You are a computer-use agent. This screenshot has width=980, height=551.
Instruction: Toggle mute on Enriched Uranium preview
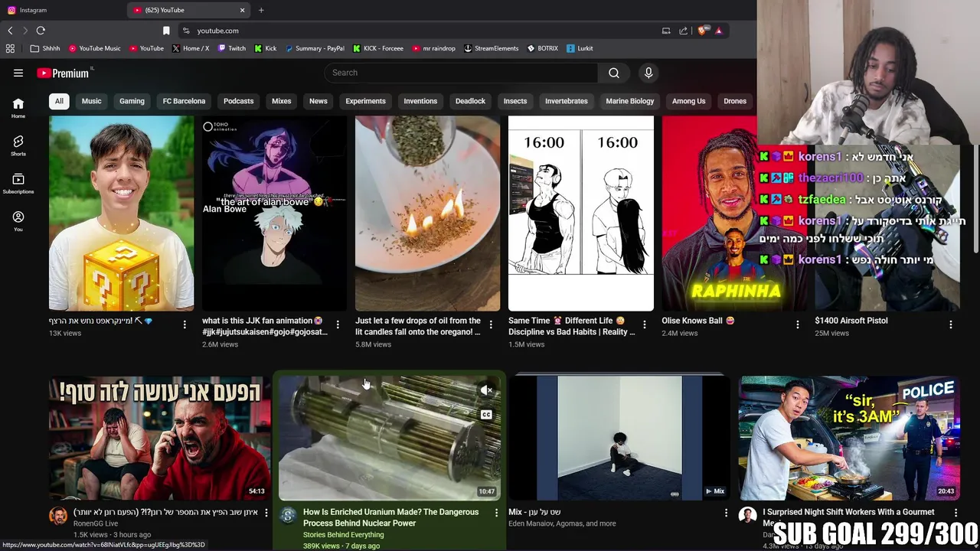[486, 391]
